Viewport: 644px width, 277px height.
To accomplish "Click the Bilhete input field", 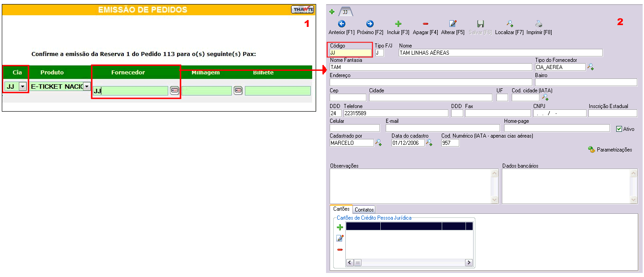I will [278, 91].
